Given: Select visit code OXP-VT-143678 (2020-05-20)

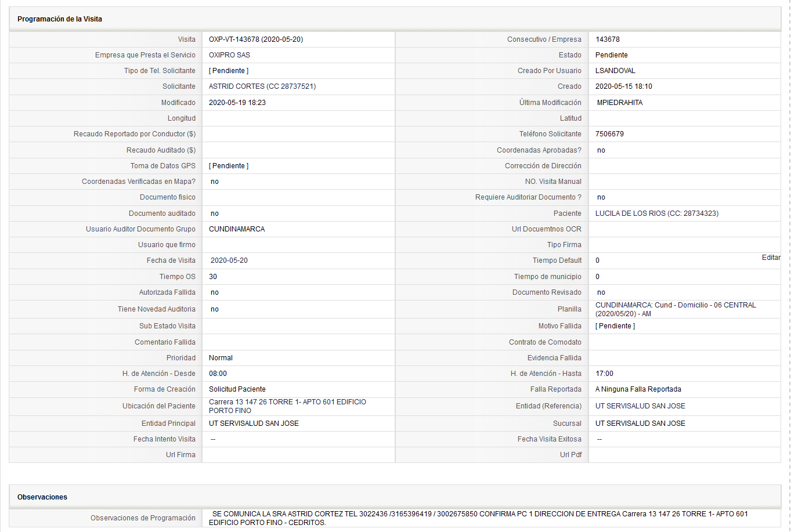Looking at the screenshot, I should (256, 39).
